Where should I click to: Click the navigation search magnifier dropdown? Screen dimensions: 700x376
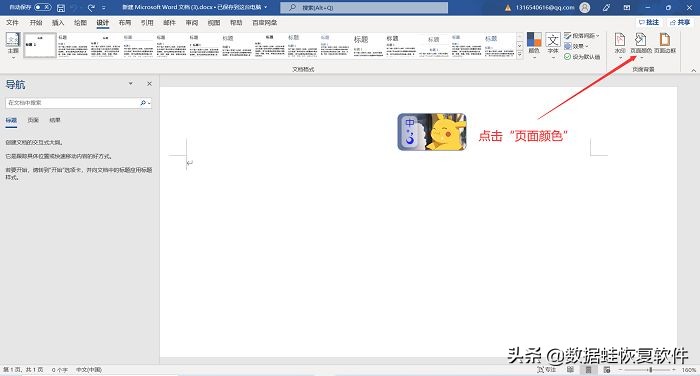pos(145,103)
